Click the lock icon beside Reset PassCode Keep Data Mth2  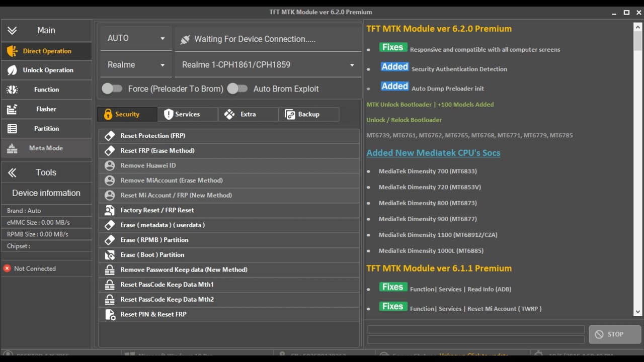point(110,299)
